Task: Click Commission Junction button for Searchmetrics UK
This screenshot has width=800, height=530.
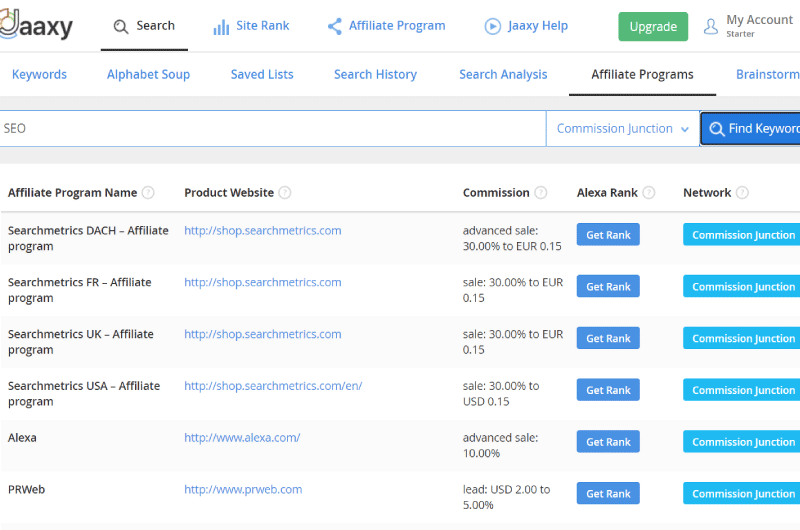Action: (742, 338)
